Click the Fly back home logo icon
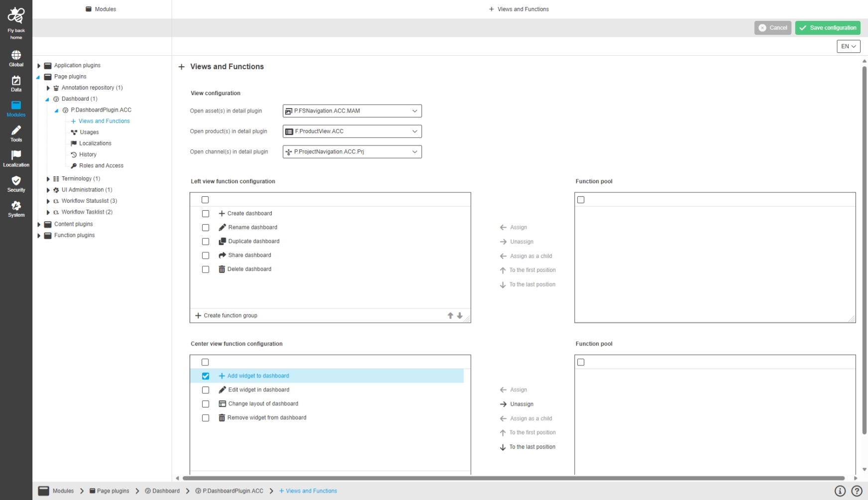 (x=16, y=16)
